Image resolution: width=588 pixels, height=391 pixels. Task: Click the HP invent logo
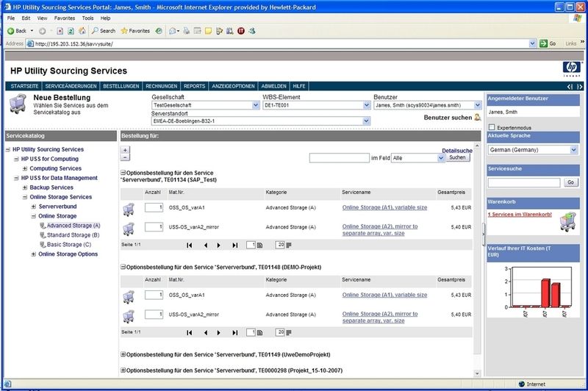click(x=572, y=68)
